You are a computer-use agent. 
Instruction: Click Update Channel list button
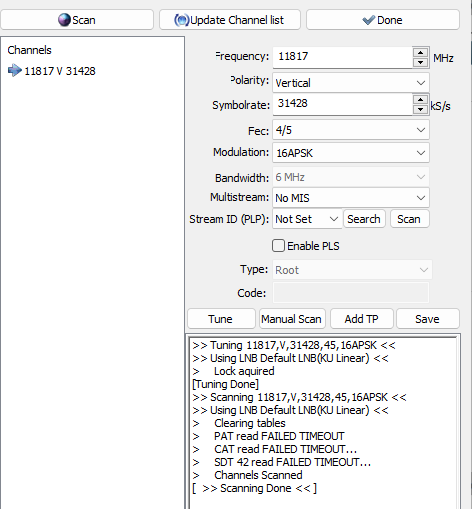point(230,20)
